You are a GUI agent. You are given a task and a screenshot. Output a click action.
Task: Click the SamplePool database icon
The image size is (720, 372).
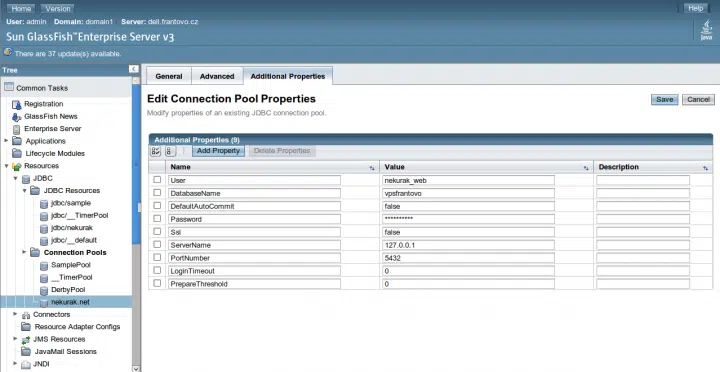point(44,265)
